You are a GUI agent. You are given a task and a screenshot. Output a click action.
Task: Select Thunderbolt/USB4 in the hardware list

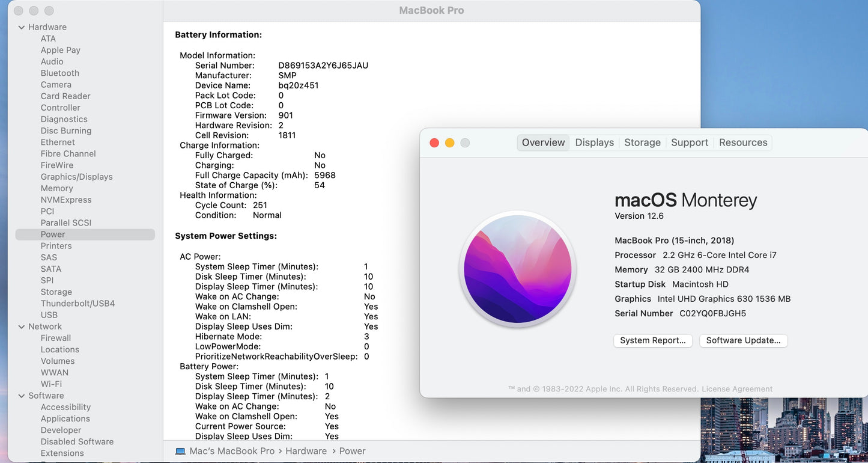click(77, 304)
